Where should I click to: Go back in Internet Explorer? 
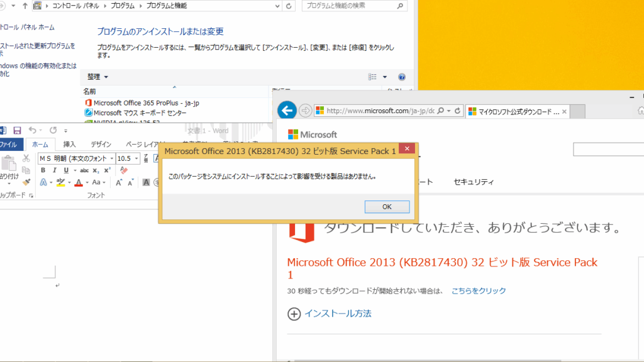(287, 111)
